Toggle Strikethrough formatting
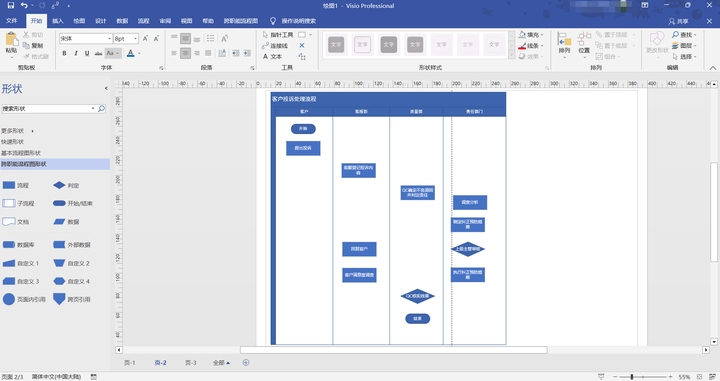Viewport: 720px width, 381px height. click(x=98, y=53)
